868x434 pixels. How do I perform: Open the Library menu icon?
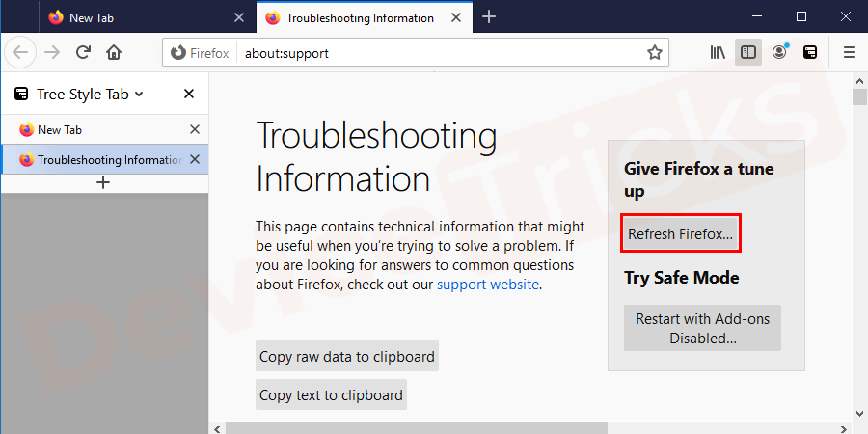coord(718,53)
